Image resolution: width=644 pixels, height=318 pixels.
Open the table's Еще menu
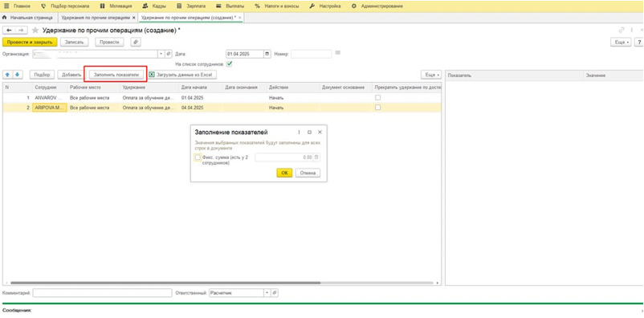(431, 75)
